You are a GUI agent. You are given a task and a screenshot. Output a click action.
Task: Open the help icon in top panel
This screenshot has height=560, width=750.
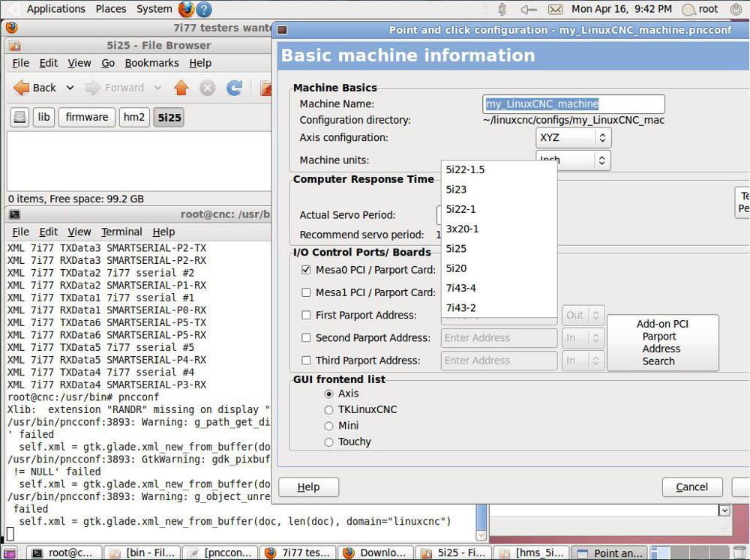tap(204, 9)
